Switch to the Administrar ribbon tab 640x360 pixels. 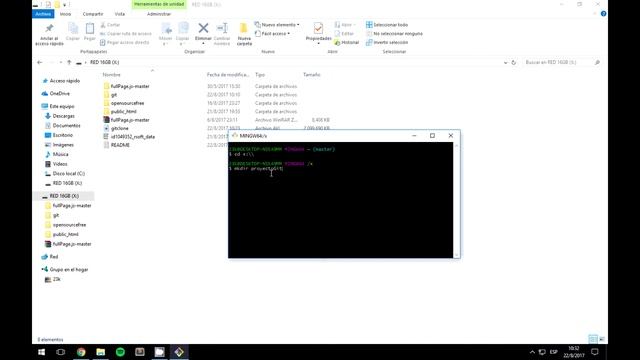point(159,14)
